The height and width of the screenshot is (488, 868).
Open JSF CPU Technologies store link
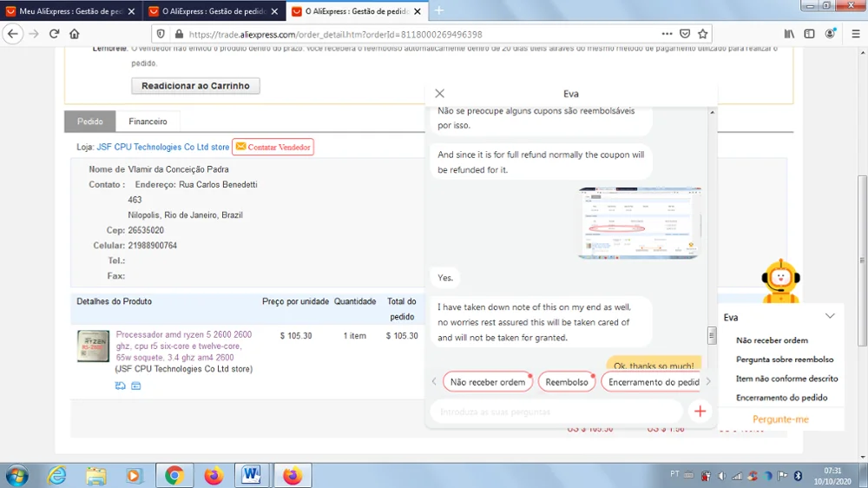(163, 147)
